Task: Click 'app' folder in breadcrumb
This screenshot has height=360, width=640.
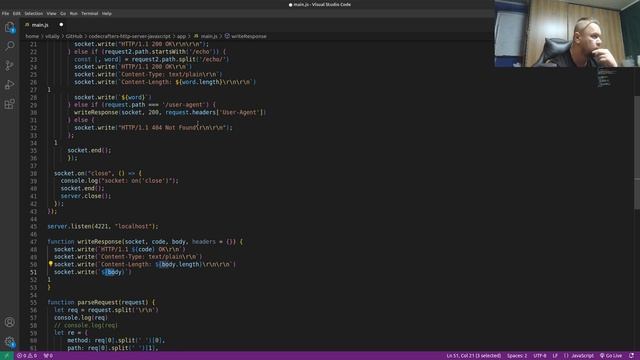Action: [181, 36]
